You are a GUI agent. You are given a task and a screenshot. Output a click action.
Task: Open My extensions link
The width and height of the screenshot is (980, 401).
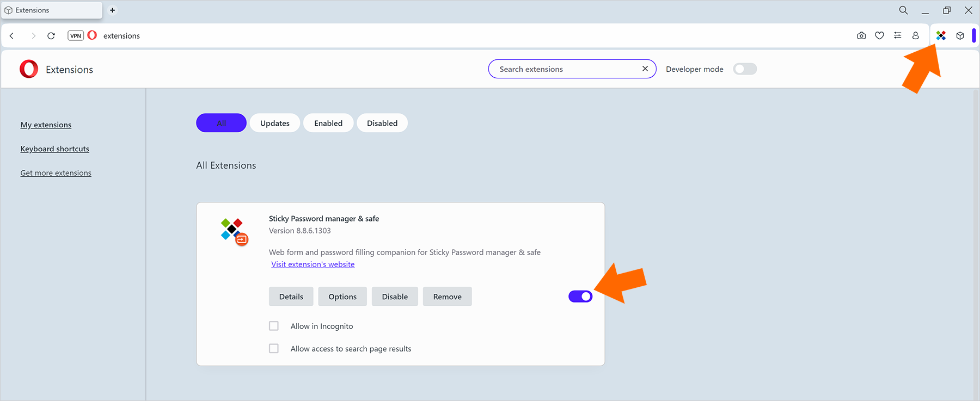46,125
